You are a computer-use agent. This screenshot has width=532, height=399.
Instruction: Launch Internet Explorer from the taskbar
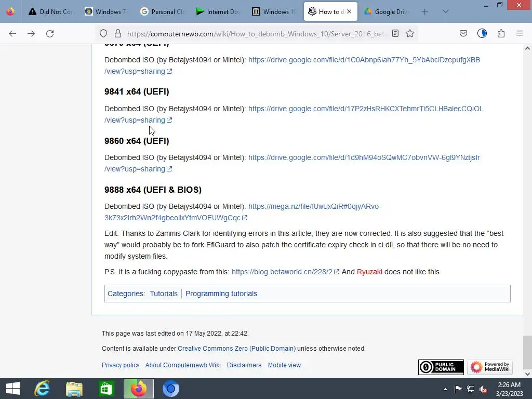point(43,389)
